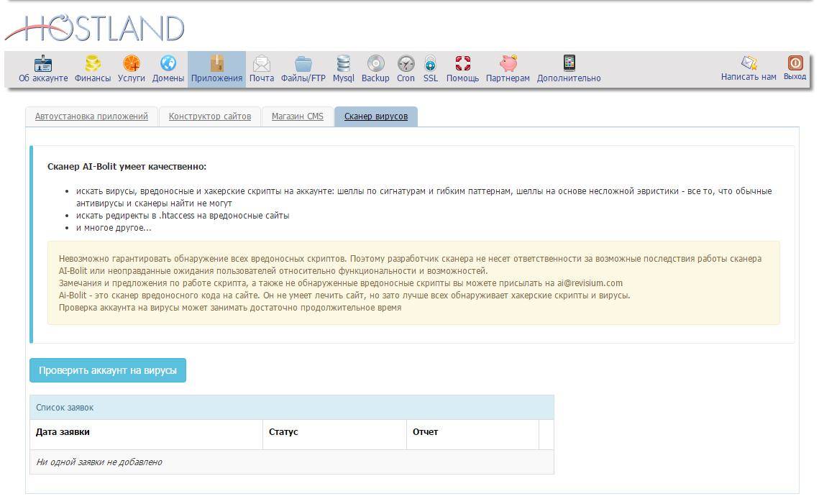Click line 'Проверка аккаунта на вирусы может занимать'

[x=230, y=308]
